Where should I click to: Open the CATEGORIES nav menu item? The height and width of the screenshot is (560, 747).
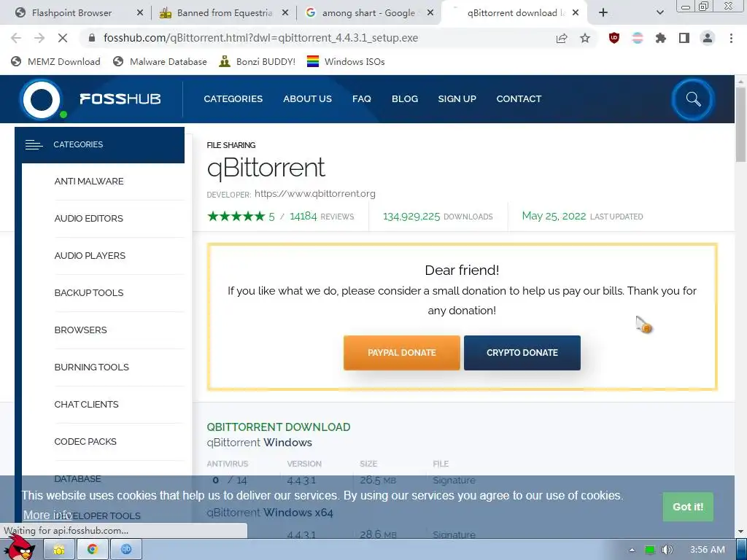pyautogui.click(x=233, y=99)
